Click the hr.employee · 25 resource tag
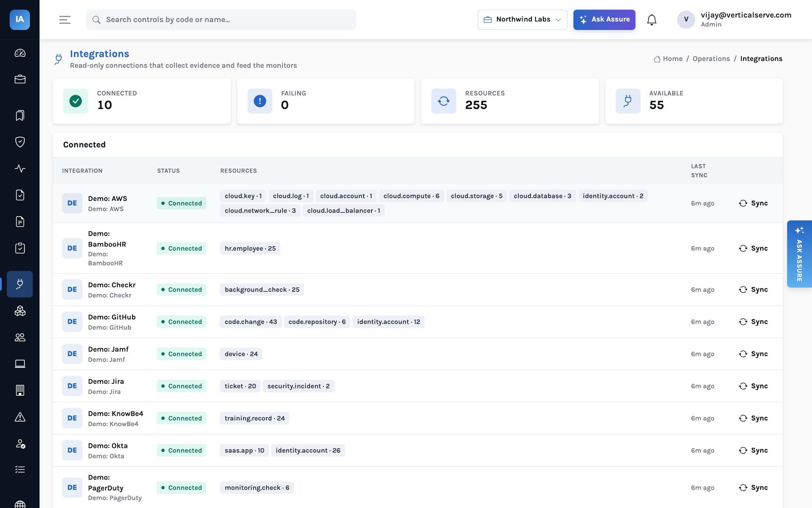 (x=250, y=248)
